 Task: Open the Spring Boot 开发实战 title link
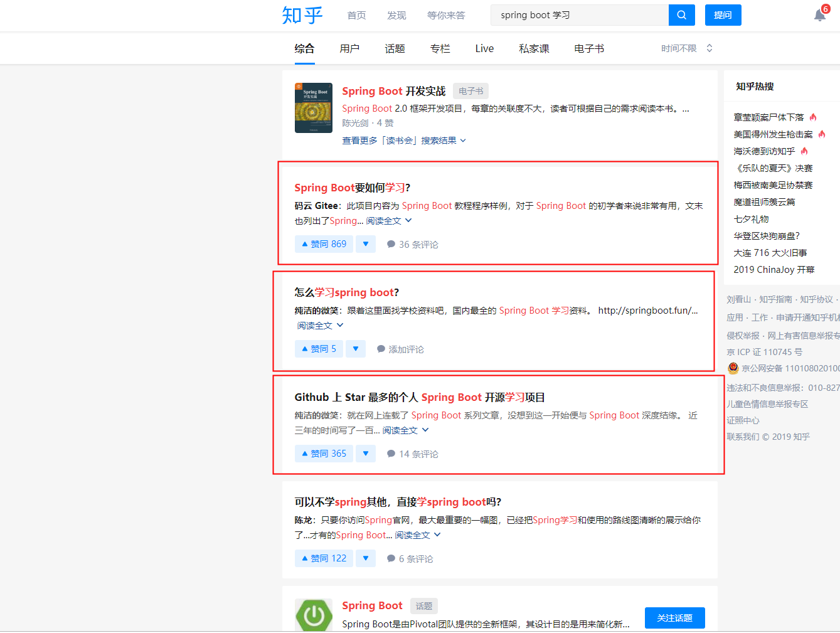[x=394, y=91]
